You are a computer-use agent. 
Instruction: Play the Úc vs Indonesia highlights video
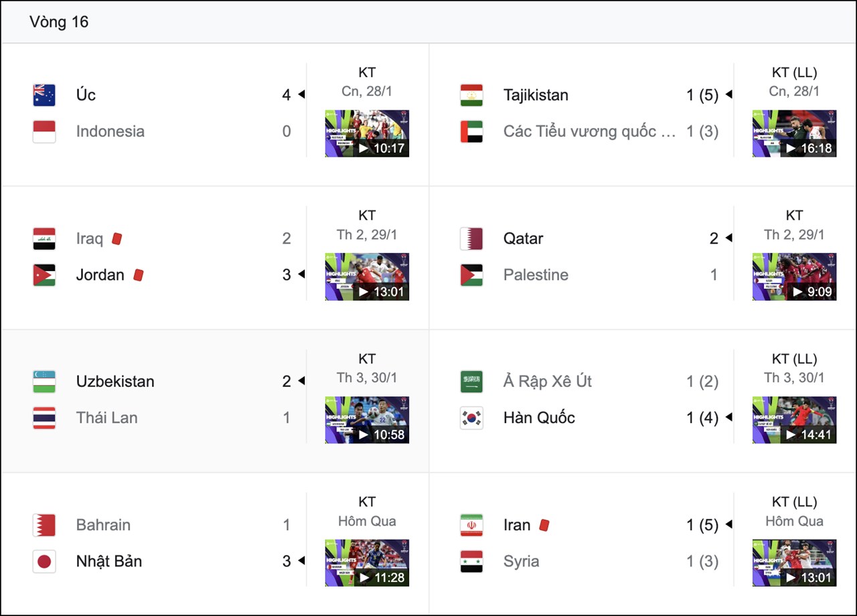click(x=367, y=133)
